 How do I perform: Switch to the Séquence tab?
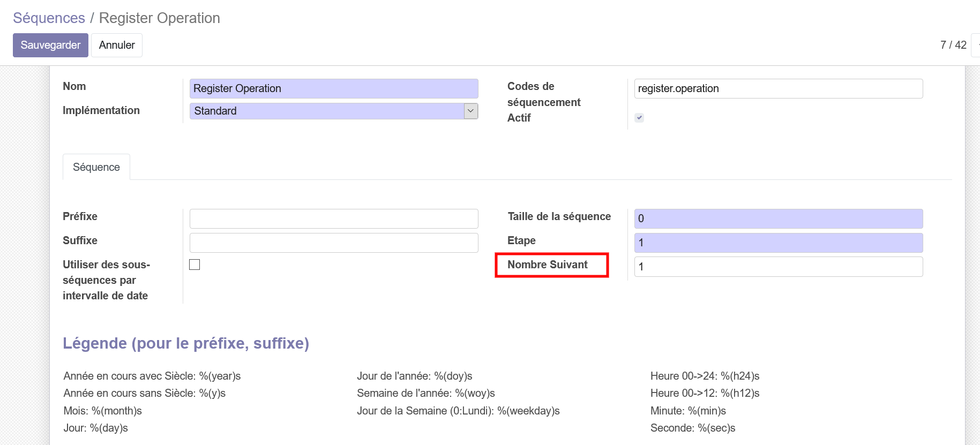(x=96, y=167)
